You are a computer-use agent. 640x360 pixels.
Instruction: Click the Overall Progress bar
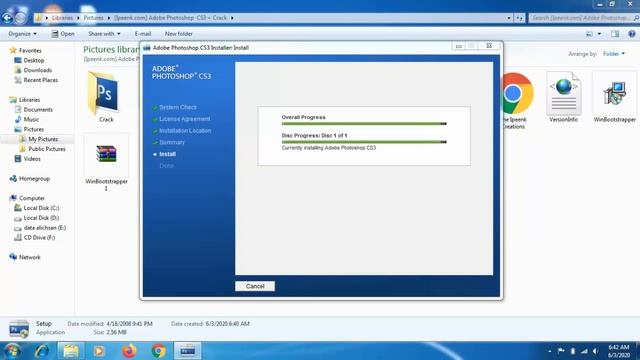pos(364,124)
